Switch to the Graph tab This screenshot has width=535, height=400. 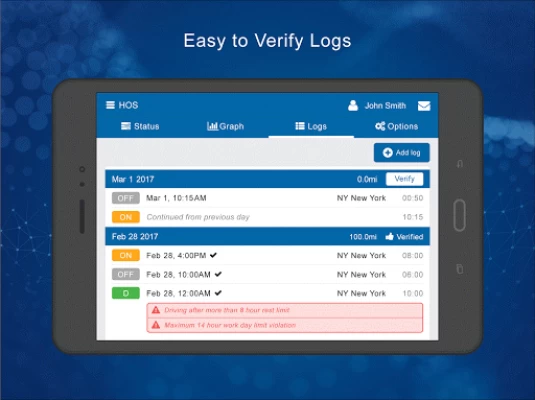(226, 126)
